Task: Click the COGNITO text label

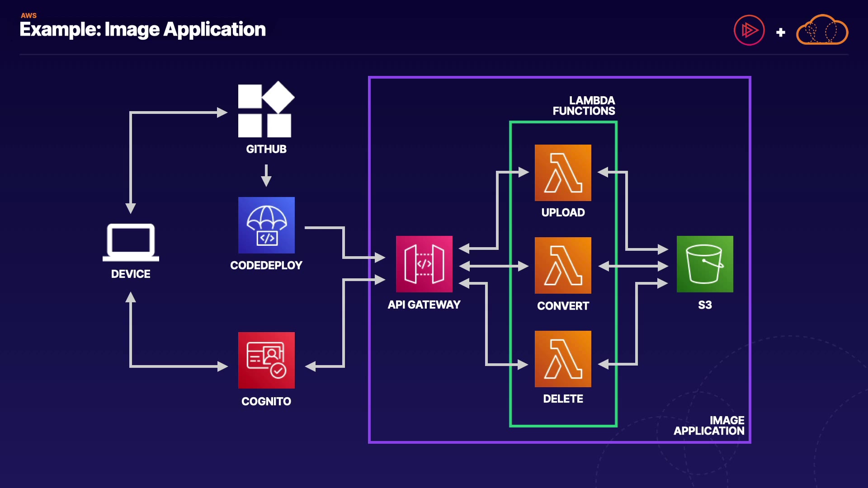Action: tap(266, 401)
